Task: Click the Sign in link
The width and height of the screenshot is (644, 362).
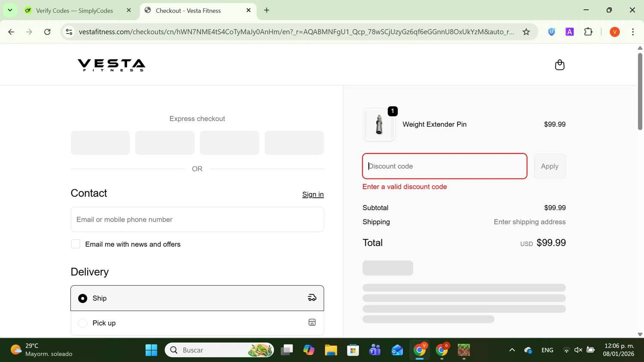Action: pyautogui.click(x=313, y=194)
